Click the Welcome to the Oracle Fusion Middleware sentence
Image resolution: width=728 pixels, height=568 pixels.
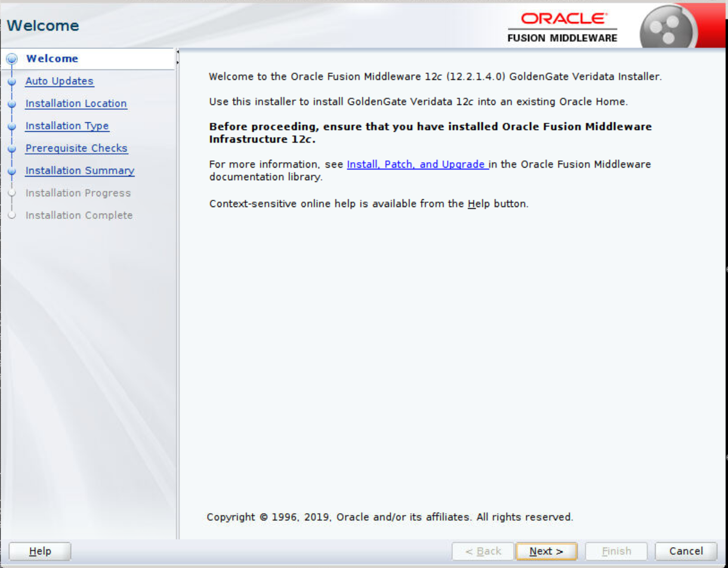click(x=436, y=77)
